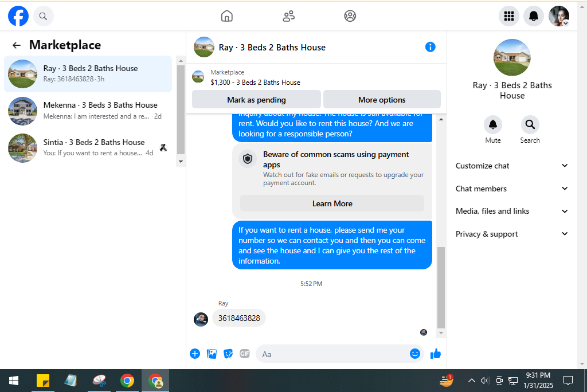Attach a photo with the image icon
Screen dimensions: 587x392
tap(212, 354)
